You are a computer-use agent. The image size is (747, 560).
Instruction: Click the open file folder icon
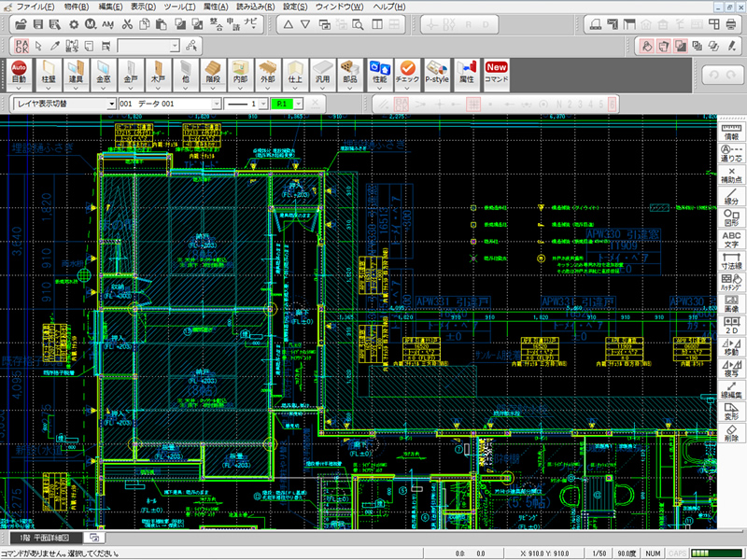pos(21,24)
